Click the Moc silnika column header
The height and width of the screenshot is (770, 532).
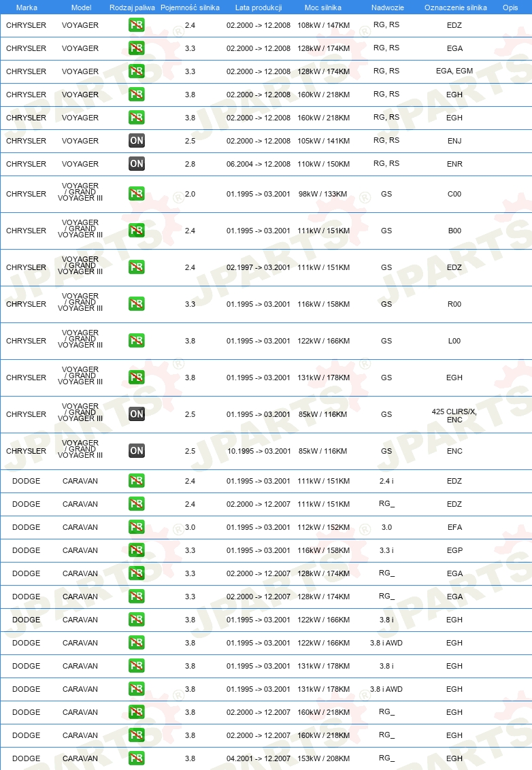click(x=322, y=7)
